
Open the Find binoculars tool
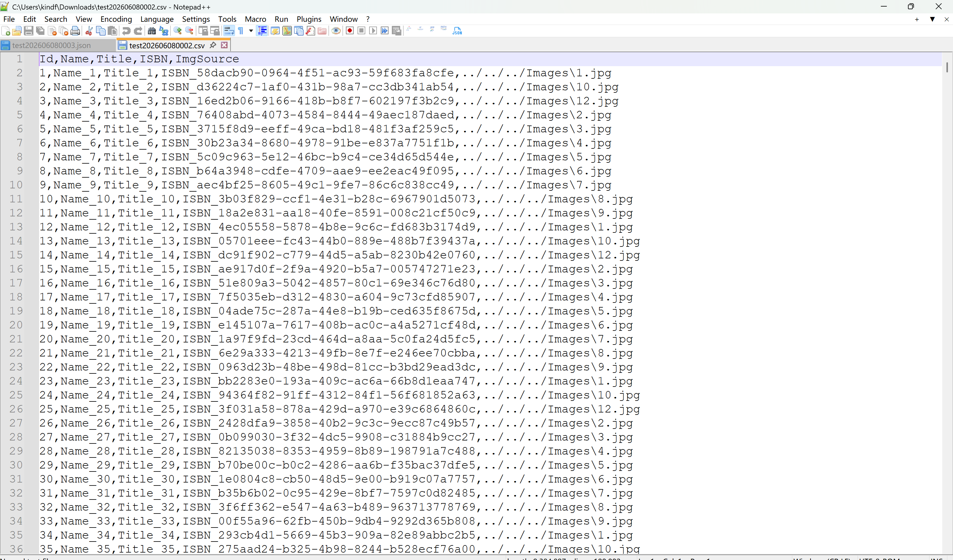[152, 31]
